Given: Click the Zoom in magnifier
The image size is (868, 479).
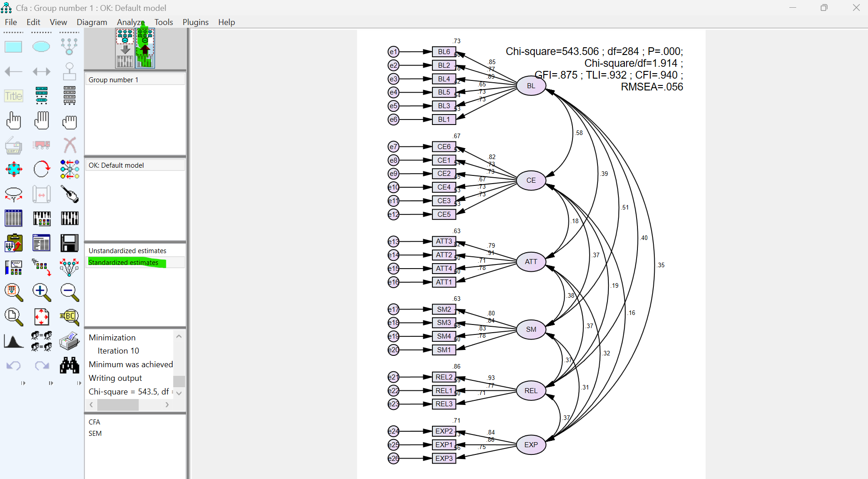Looking at the screenshot, I should 41,292.
